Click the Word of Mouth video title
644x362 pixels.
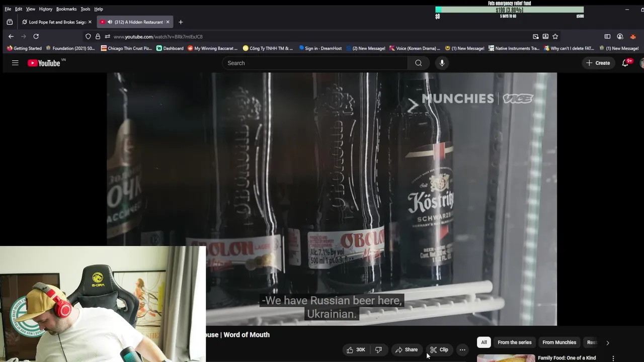237,335
